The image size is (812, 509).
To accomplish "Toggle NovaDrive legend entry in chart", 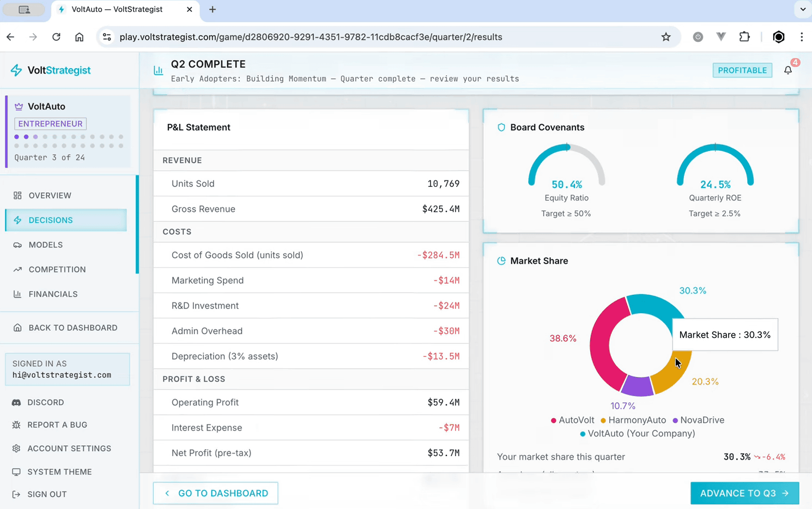I will tap(698, 420).
